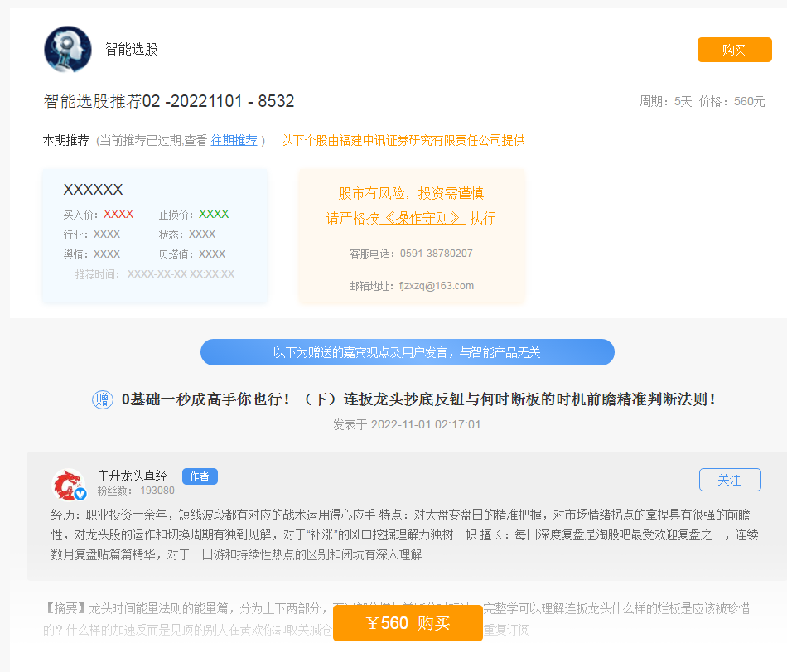Click the top-right 购买 purchase button
787x672 pixels.
point(734,50)
